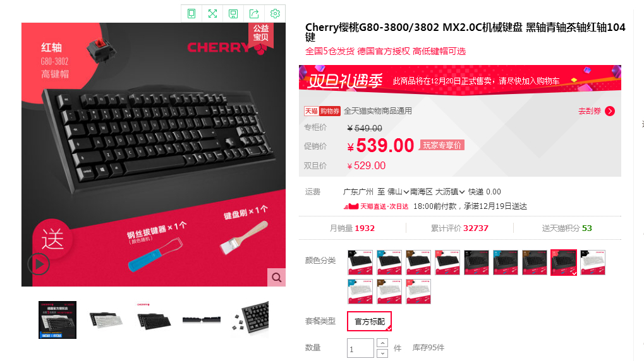This screenshot has width=644, height=361.
Task: Open the 大沥镇 town dropdown
Action: pos(450,192)
